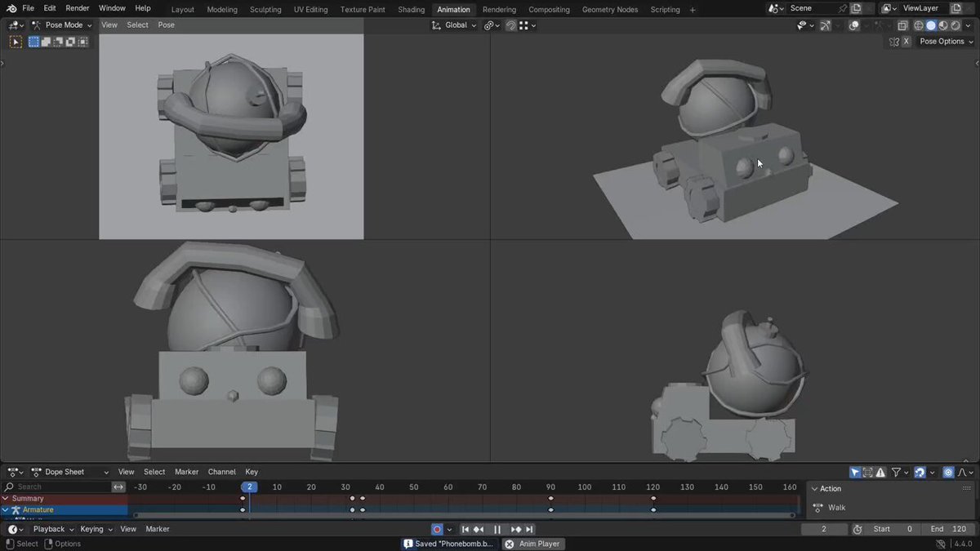
Task: Click the Anim Player status button
Action: (532, 544)
